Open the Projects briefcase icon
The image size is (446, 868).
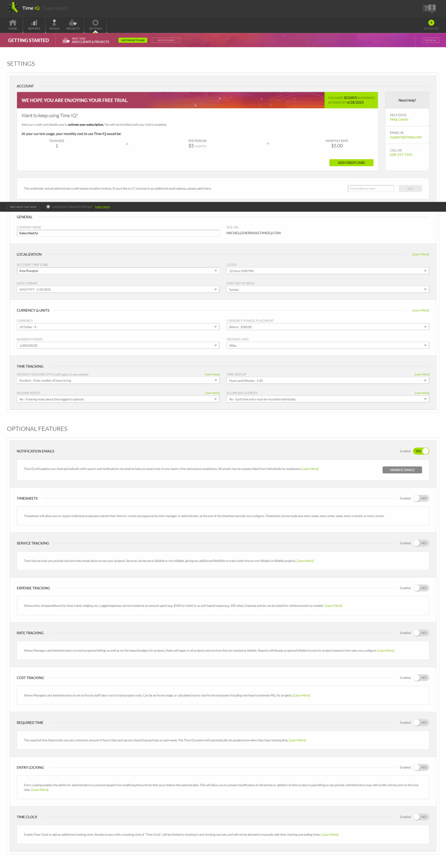coord(73,23)
